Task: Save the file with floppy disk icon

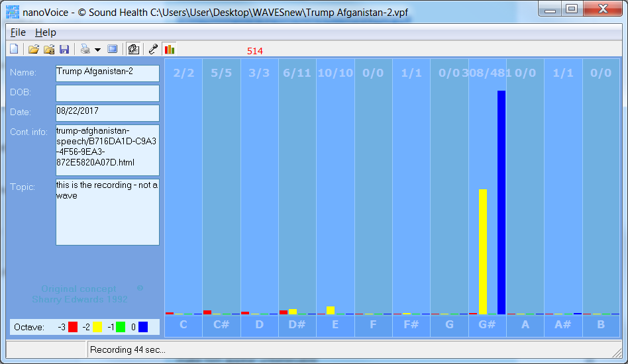Action: pyautogui.click(x=64, y=49)
